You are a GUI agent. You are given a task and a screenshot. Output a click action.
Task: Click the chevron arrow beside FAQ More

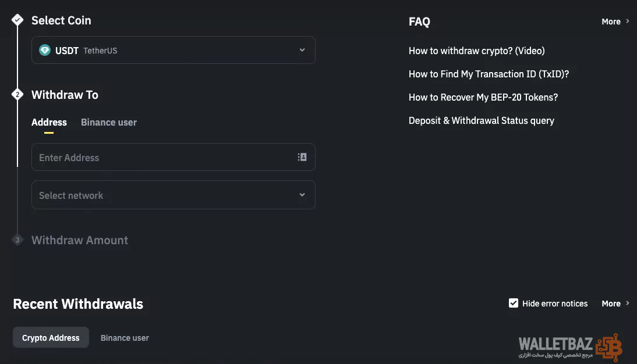pyautogui.click(x=627, y=22)
